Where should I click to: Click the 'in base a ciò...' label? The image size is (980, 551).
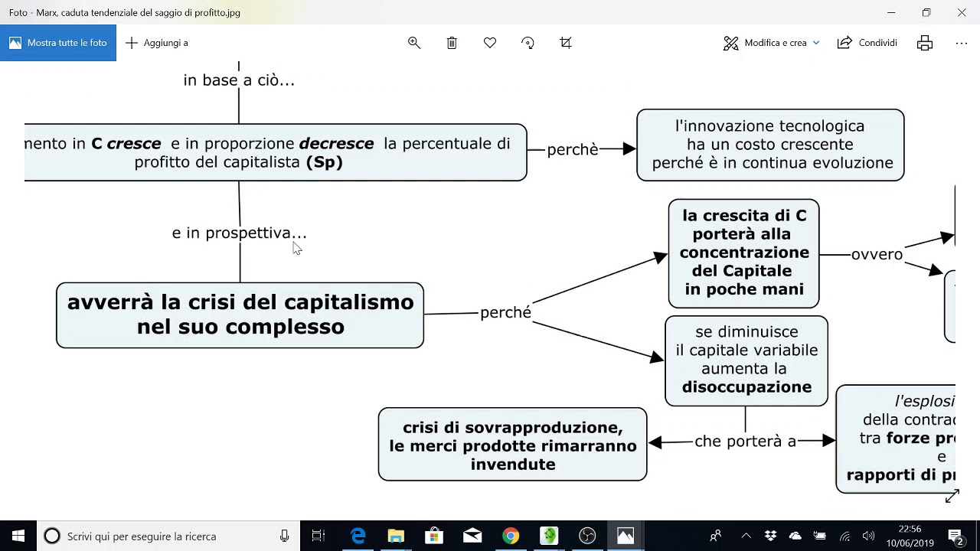click(239, 80)
